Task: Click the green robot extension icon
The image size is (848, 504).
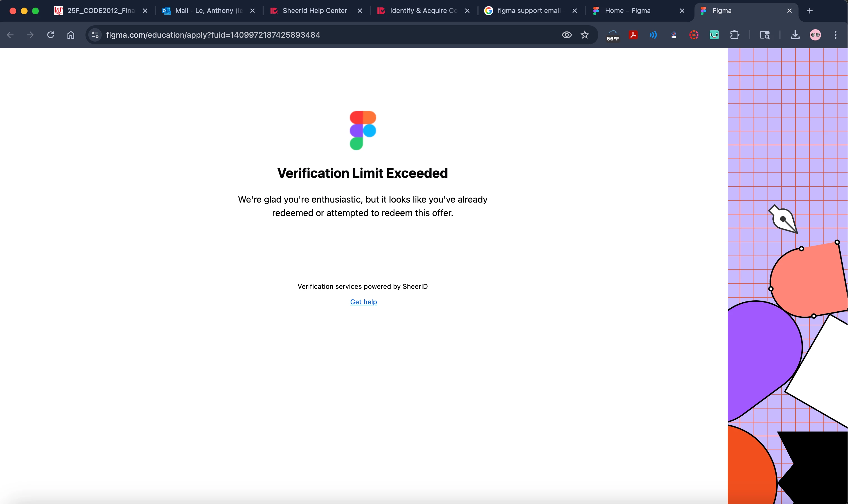Action: (x=714, y=35)
